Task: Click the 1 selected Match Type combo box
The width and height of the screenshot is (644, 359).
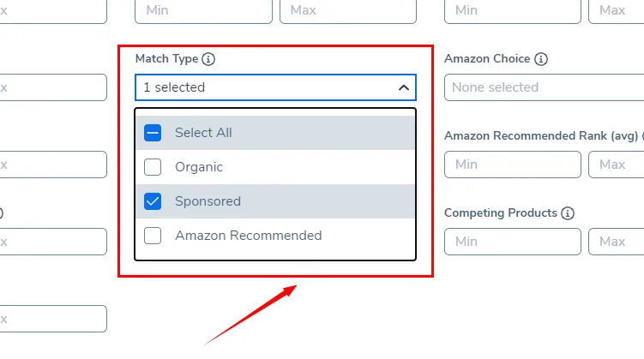Action: 275,87
